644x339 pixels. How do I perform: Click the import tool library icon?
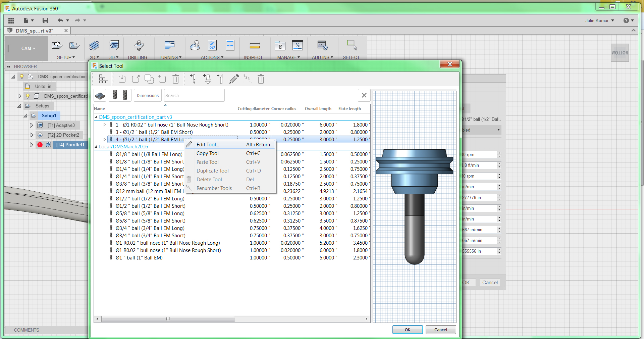(x=122, y=79)
